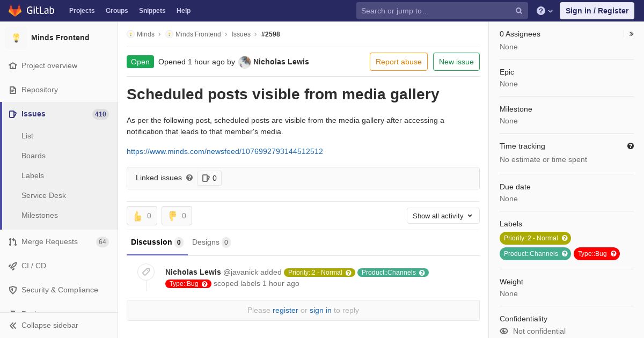Click the thumbs down reaction icon
This screenshot has height=338, width=644.
[173, 216]
